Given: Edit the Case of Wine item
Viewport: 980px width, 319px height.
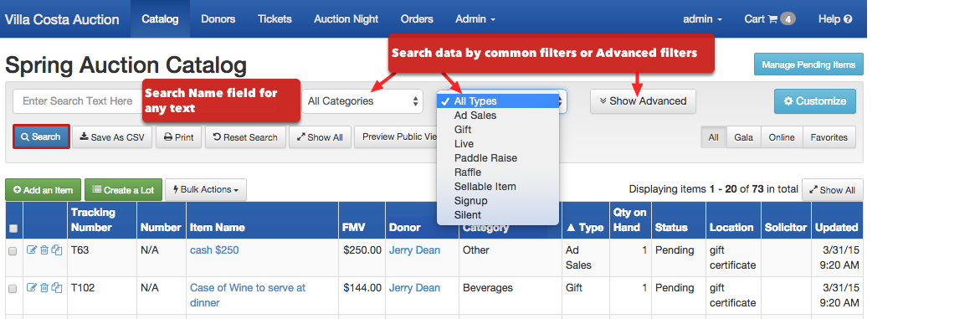Looking at the screenshot, I should 32,288.
